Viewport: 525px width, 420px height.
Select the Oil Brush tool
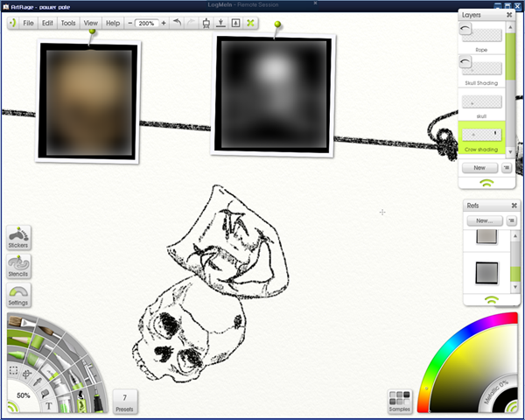click(23, 323)
